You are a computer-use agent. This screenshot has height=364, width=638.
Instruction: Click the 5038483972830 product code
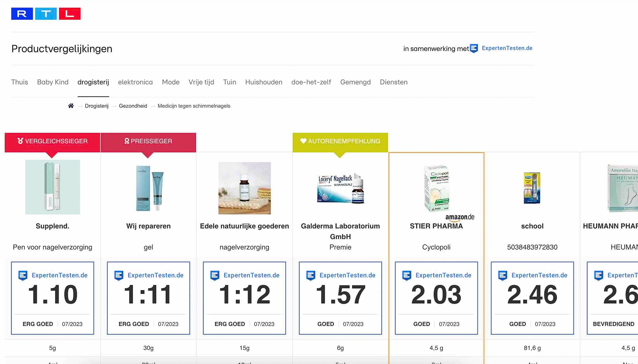pos(532,247)
